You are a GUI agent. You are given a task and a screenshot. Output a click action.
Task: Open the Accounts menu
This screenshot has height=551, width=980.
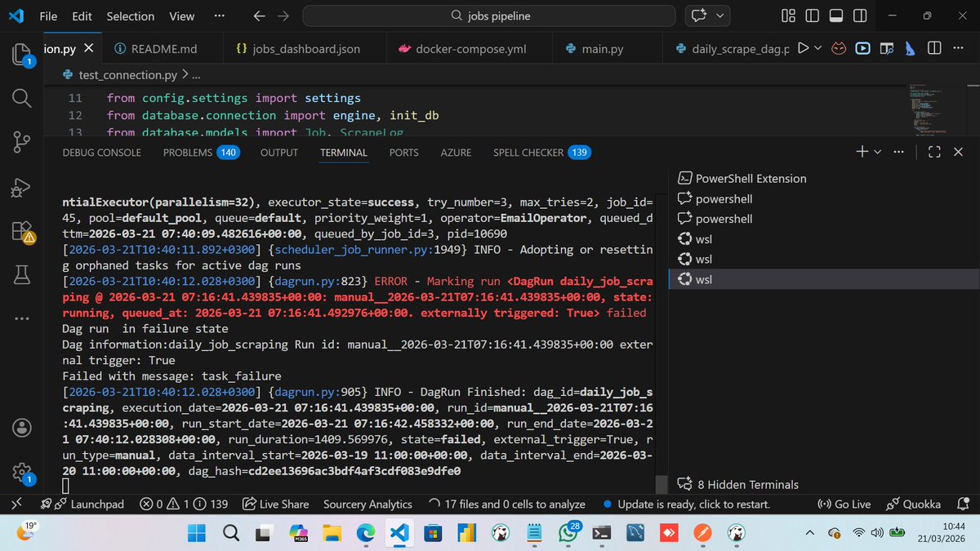point(22,427)
